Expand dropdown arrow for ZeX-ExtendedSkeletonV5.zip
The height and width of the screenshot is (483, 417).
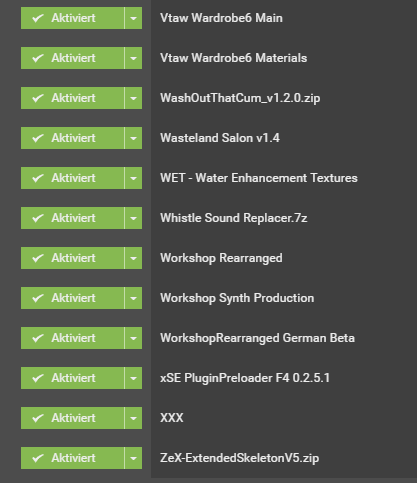coord(133,458)
